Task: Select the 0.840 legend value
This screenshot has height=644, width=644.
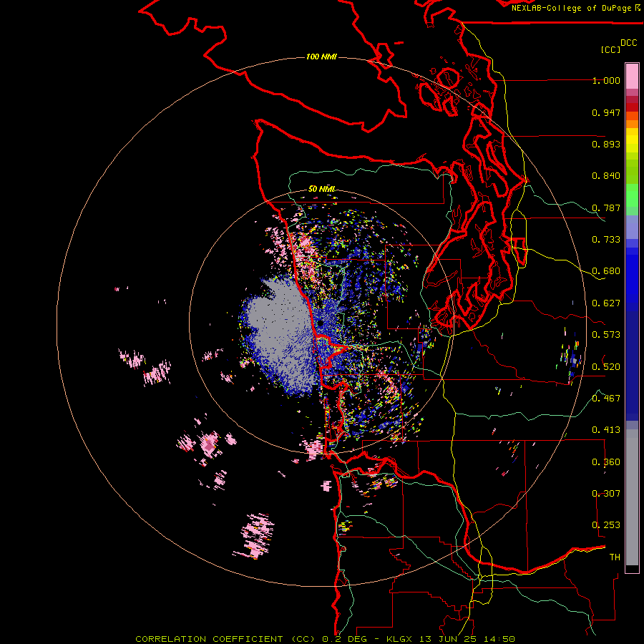Action: point(606,176)
